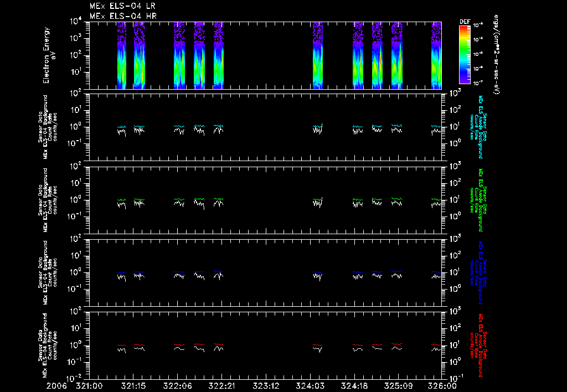Viewport: 567px width, 392px height.
Task: Select the "326:00" time tick label
Action: pyautogui.click(x=442, y=386)
